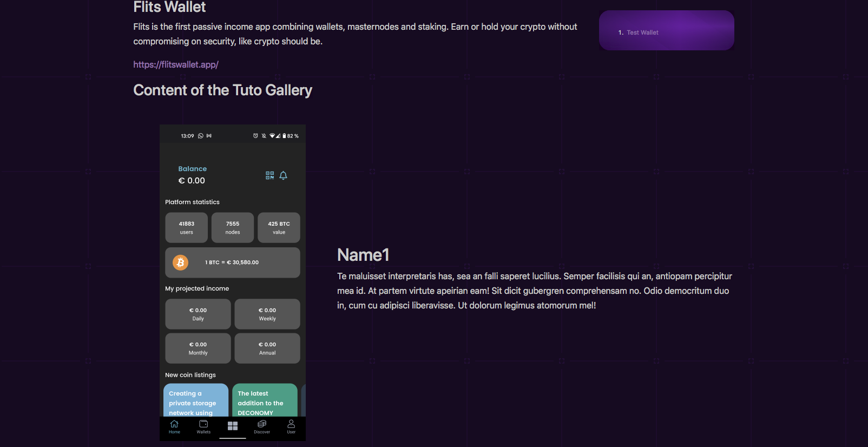
Task: Click the battery icon beside 82 %
Action: [284, 136]
